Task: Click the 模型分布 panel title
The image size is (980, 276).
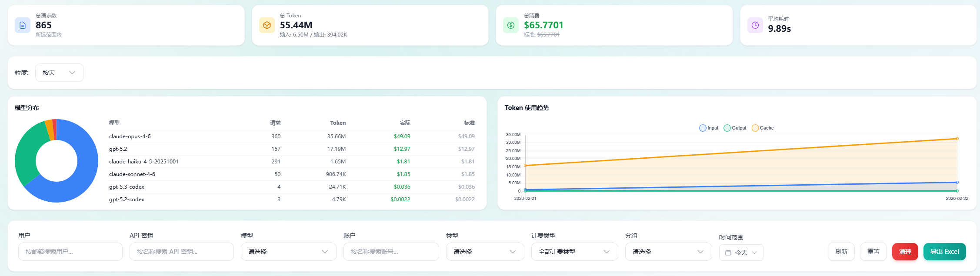Action: coord(27,108)
